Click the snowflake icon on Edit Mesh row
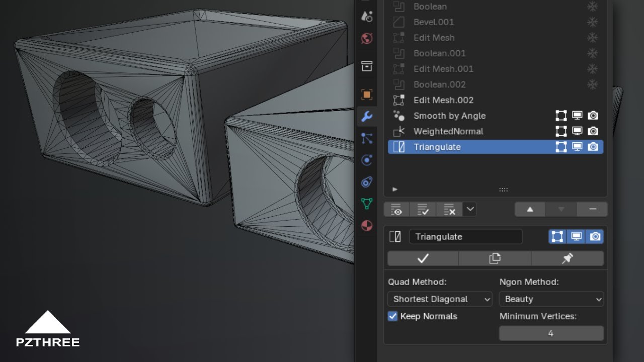The image size is (644, 362). click(x=593, y=38)
